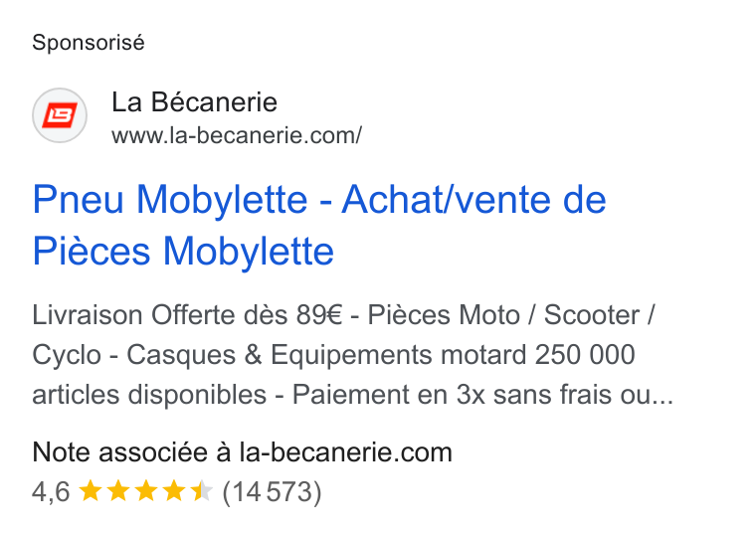Click Note associée à la-becanerie.com text

coord(242,452)
